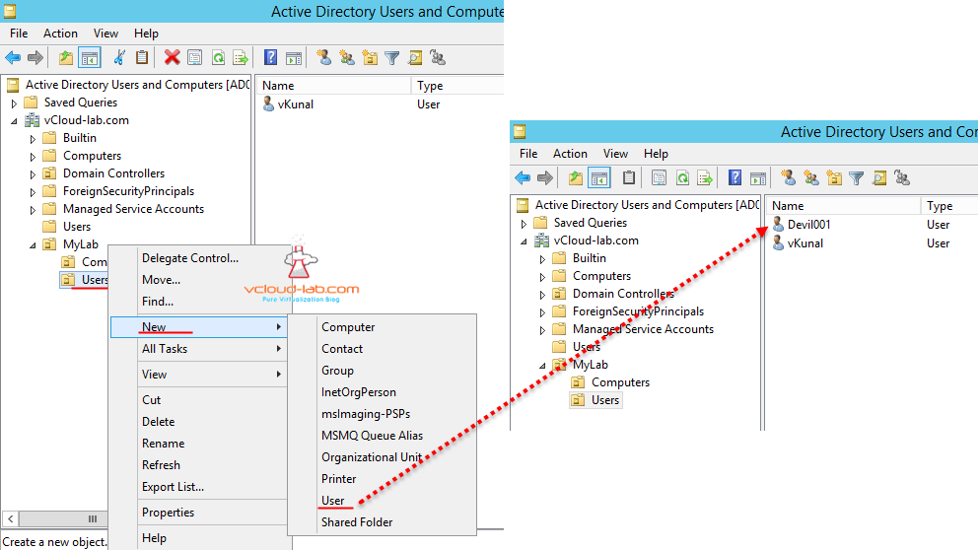Click Back arrow in left window toolbar
Screen dimensions: 980x550
(13, 58)
